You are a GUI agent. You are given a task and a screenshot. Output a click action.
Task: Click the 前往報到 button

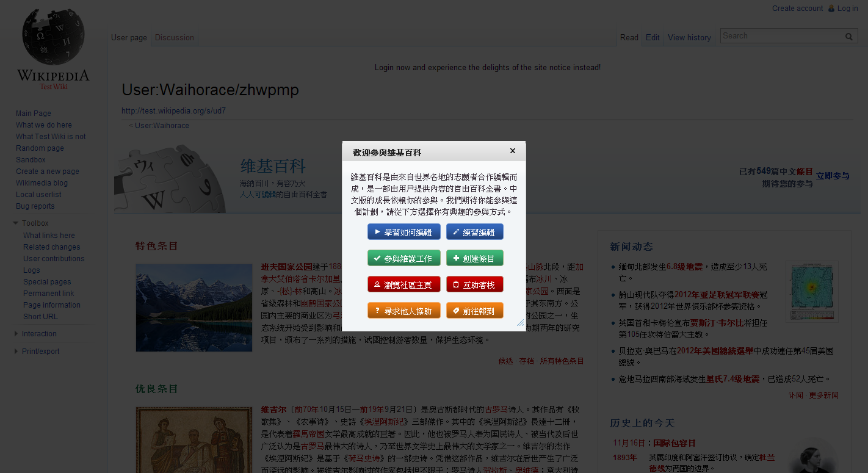pyautogui.click(x=474, y=311)
